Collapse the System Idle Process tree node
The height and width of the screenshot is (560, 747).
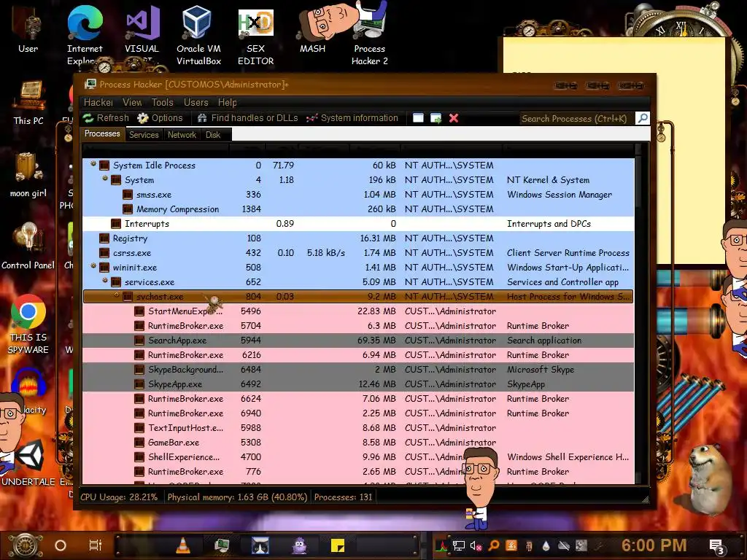coord(93,164)
